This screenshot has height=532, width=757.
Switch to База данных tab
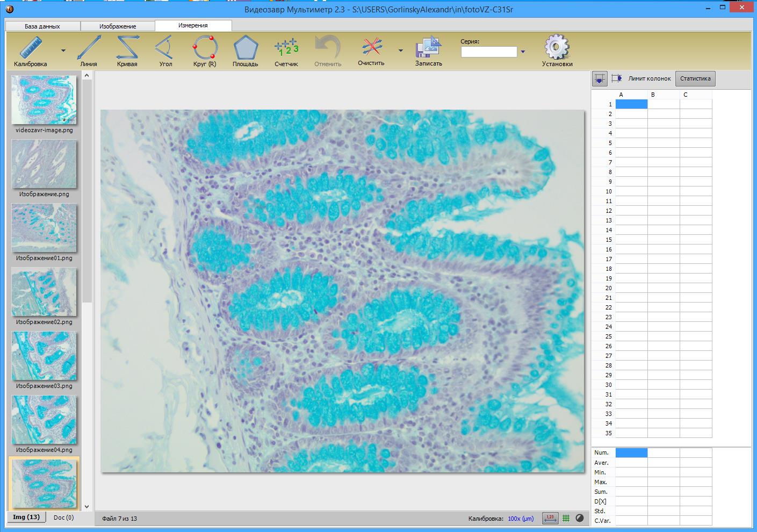pyautogui.click(x=42, y=26)
